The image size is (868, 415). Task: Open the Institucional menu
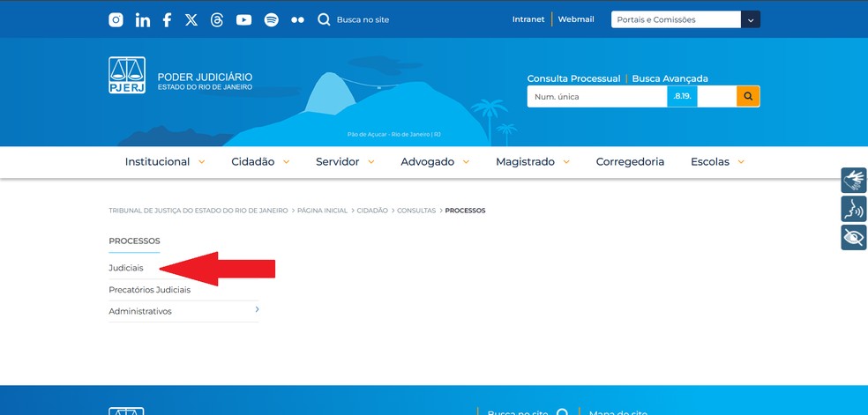[x=157, y=162]
